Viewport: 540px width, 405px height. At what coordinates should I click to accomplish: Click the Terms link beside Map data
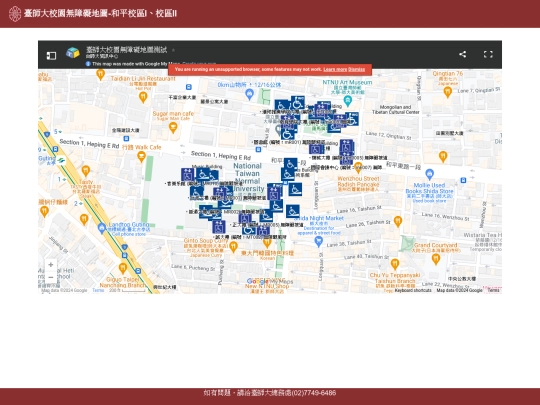(x=98, y=290)
